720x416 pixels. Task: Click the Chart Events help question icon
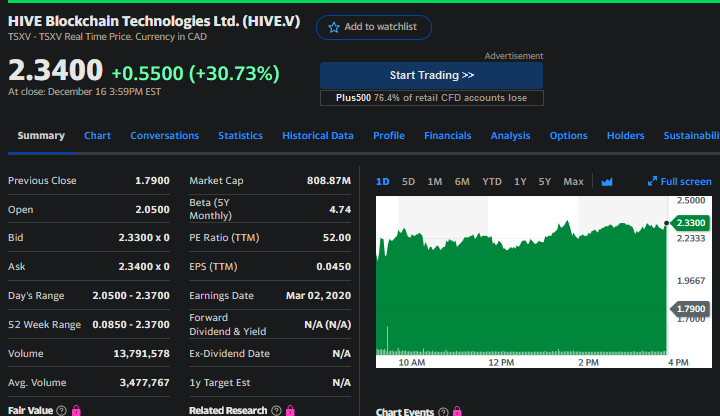click(x=443, y=412)
